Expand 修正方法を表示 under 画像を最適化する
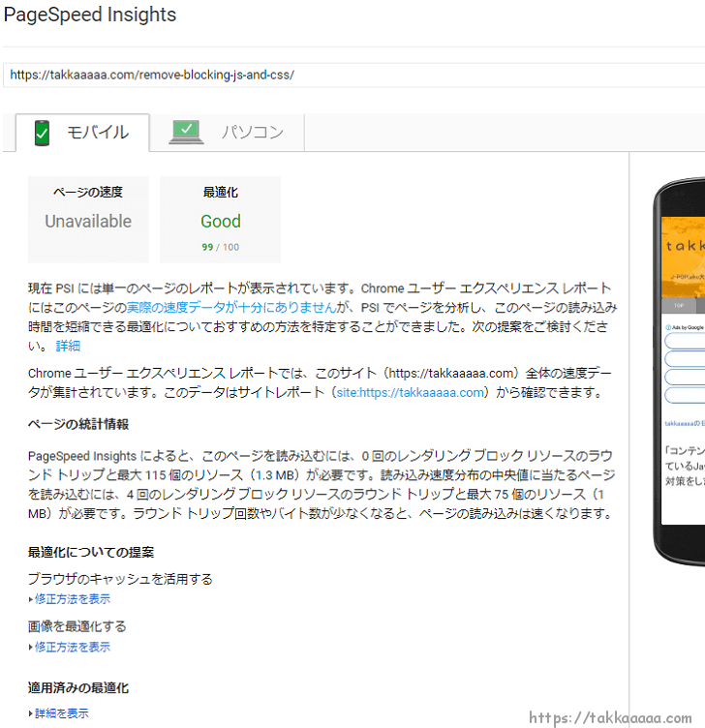Screen dimensions: 705x728 coord(72,647)
